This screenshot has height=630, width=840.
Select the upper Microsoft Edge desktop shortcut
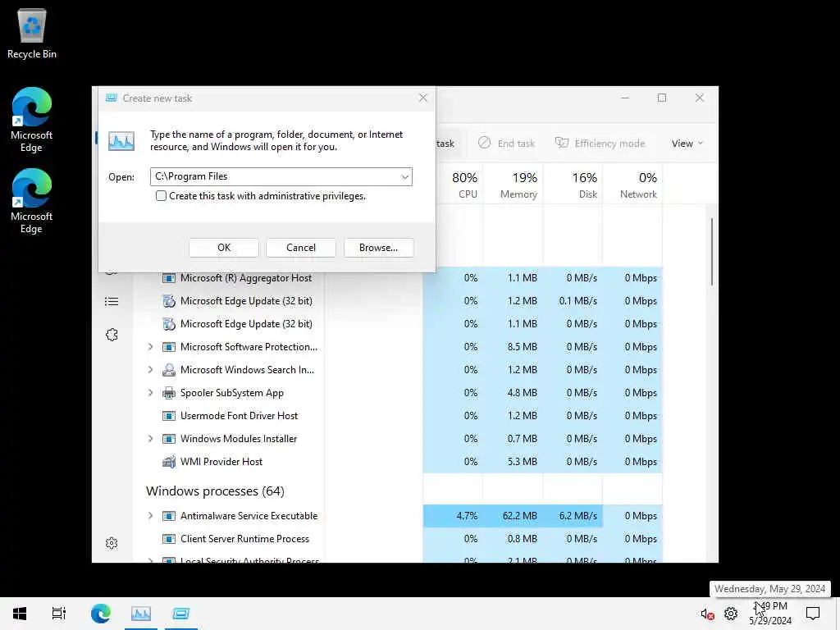click(32, 120)
